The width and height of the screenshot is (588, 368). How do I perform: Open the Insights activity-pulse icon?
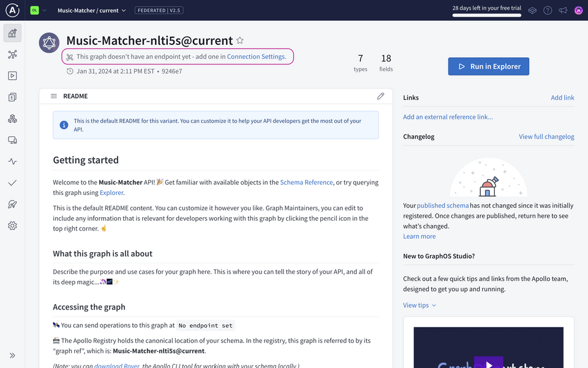pos(12,161)
